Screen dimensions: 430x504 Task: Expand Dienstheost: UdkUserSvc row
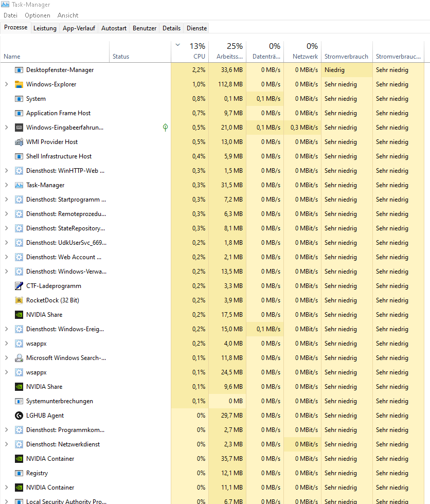pos(6,243)
